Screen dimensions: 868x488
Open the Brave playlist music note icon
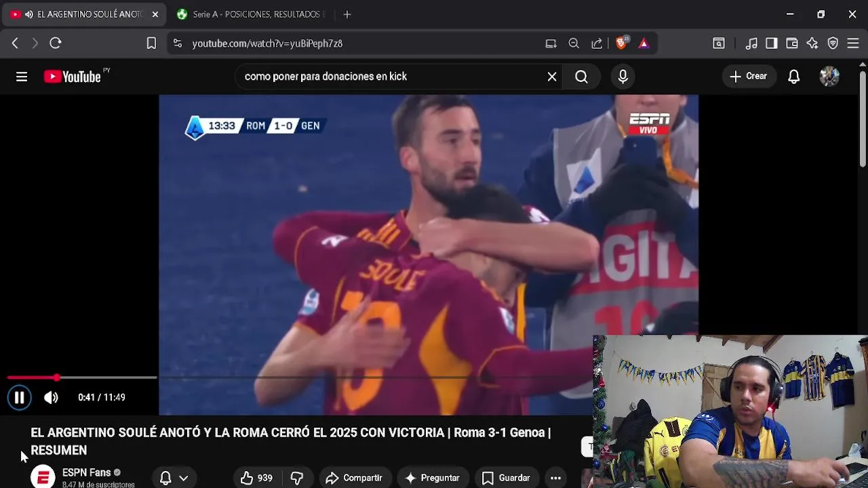[751, 43]
